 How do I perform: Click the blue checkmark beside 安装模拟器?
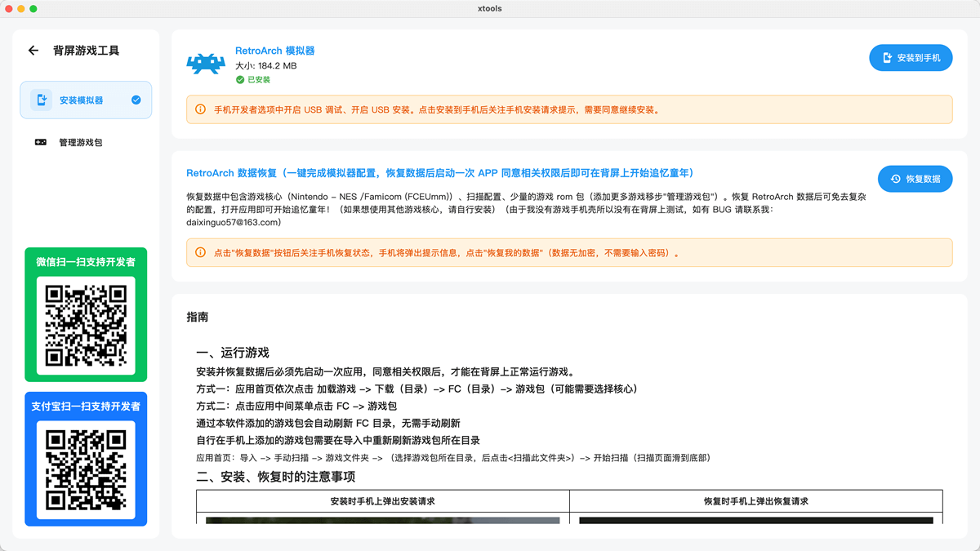[x=136, y=100]
